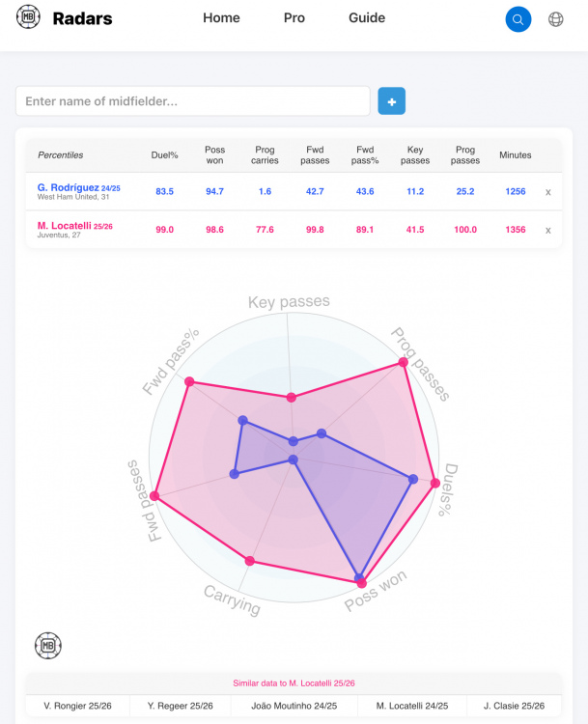Click the Prog passes pink radar point
This screenshot has height=724, width=588.
[x=403, y=363]
